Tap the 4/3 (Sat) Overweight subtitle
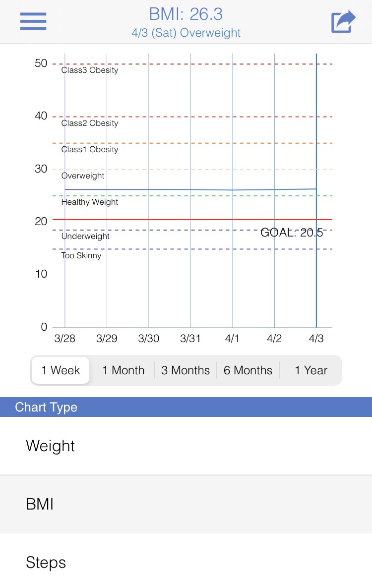The image size is (372, 588). pos(186,33)
